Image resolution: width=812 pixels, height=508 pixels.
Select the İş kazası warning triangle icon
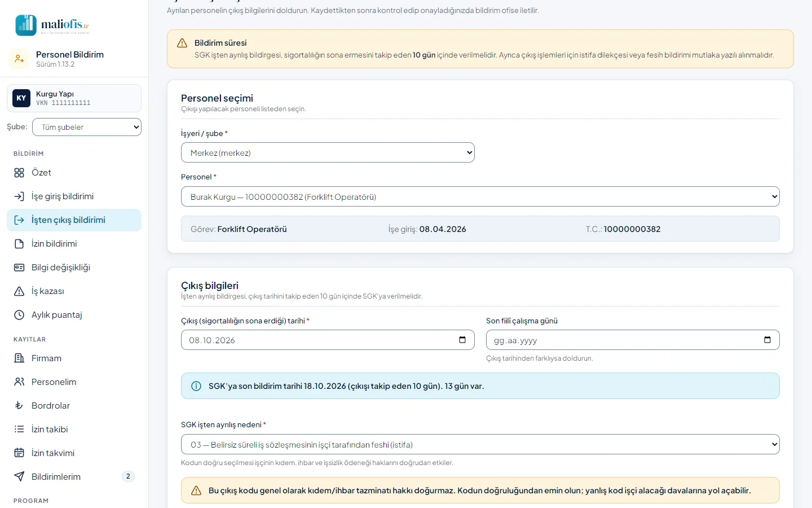(19, 291)
